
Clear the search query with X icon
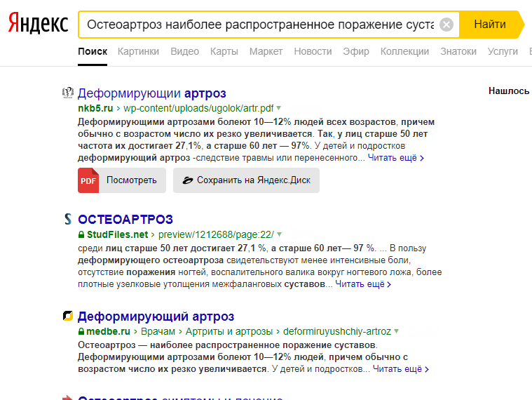coord(446,25)
